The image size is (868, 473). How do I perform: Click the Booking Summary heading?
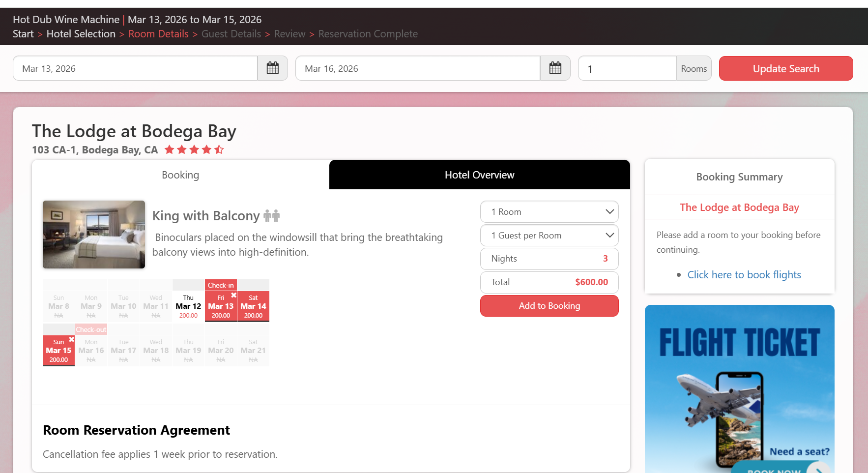[x=739, y=177]
